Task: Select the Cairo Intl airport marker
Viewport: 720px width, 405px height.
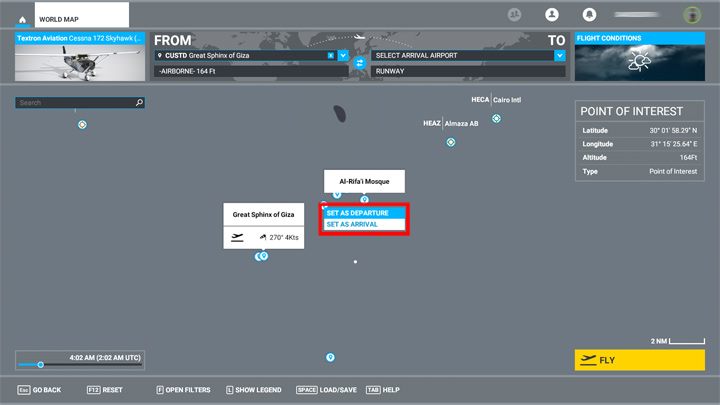Action: (x=496, y=119)
